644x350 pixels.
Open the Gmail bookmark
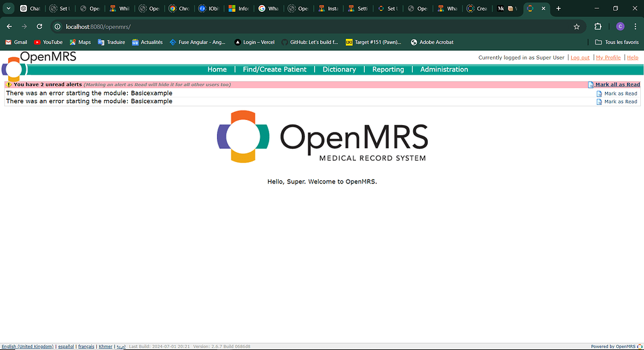(x=16, y=42)
